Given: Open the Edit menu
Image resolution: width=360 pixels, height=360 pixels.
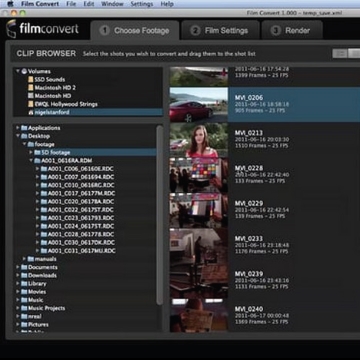Looking at the screenshot, I should pos(89,4).
